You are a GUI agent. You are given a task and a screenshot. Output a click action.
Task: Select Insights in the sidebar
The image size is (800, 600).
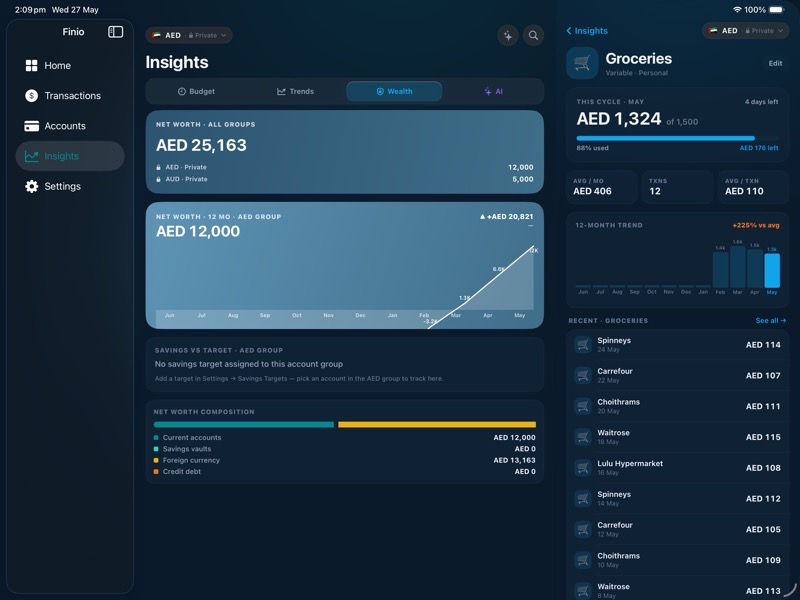pyautogui.click(x=70, y=156)
